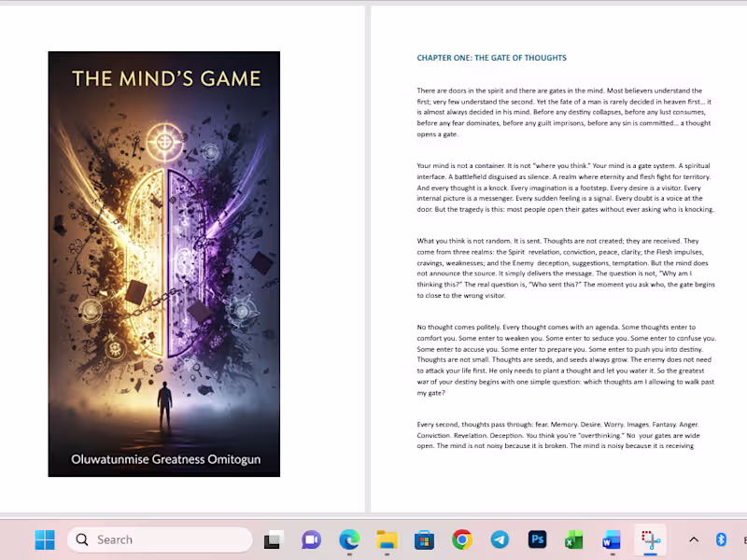Open Task View from the taskbar
Screen dimensions: 747x560
pos(274,539)
